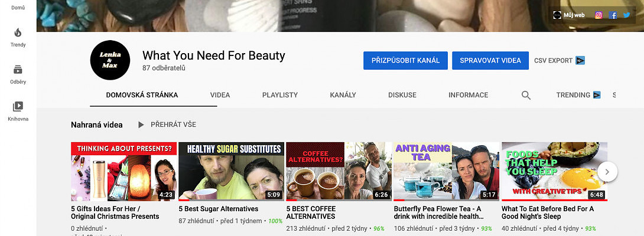Screen dimensions: 644x236
Task: Open the Anti Aging Tea video thumbnail
Action: tap(446, 172)
